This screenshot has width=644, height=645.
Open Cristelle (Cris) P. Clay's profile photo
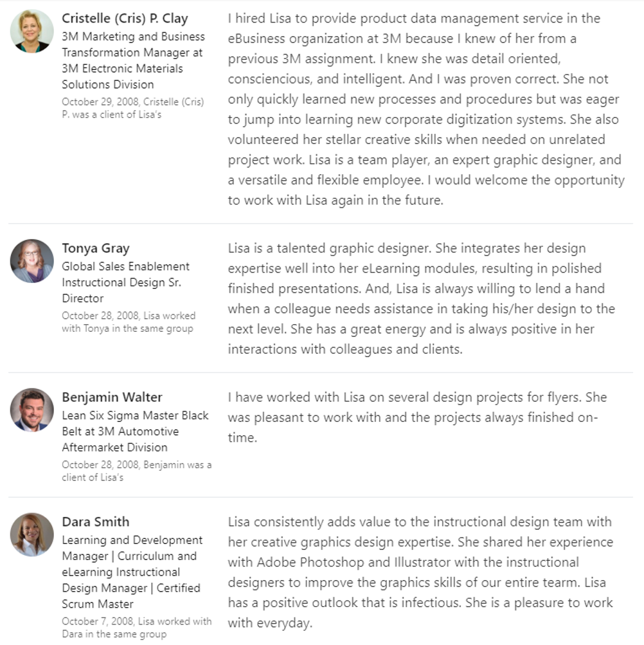[31, 31]
